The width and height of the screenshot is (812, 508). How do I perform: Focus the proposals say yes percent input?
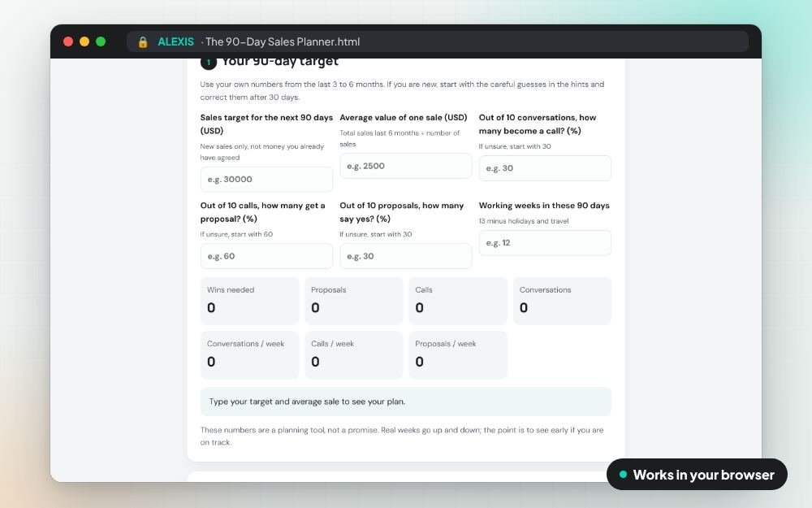pyautogui.click(x=405, y=256)
